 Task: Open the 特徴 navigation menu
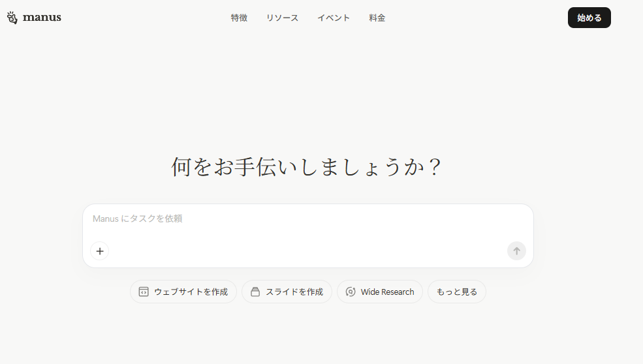coord(239,18)
